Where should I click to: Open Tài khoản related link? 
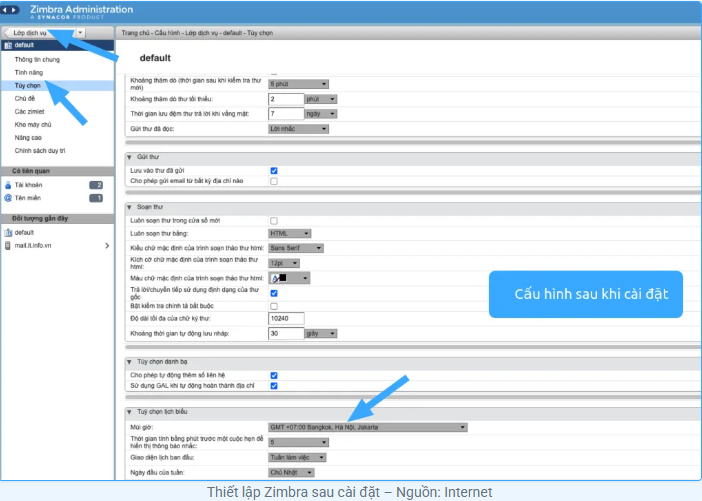[28, 185]
